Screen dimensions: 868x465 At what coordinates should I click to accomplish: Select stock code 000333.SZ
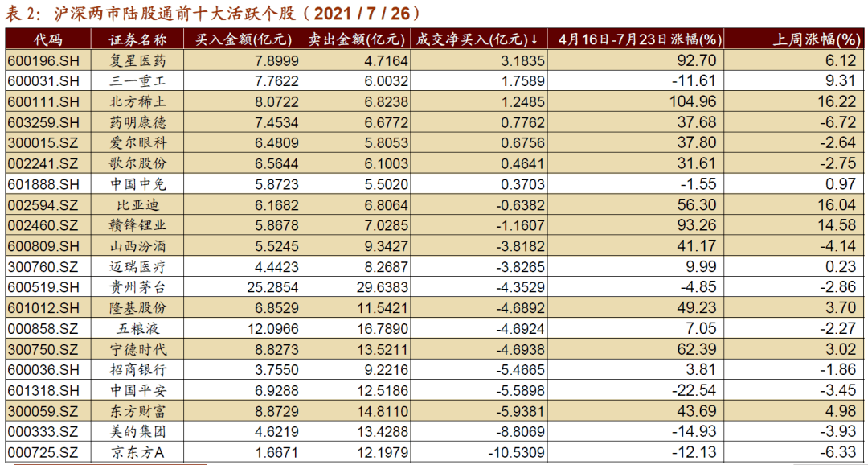tap(44, 432)
